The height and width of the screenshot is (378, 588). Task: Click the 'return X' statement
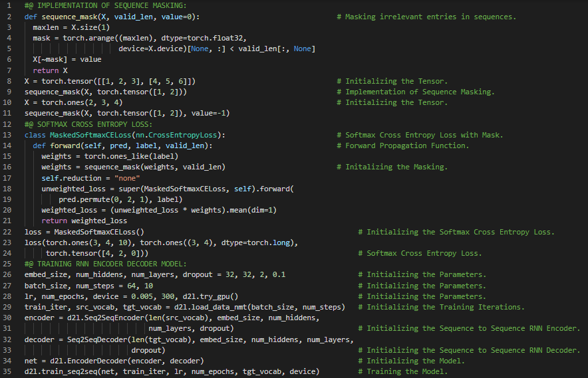(x=50, y=70)
